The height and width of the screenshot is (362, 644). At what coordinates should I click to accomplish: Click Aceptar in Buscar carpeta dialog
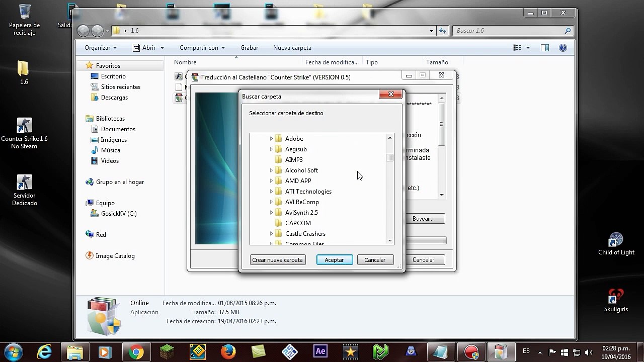(334, 260)
